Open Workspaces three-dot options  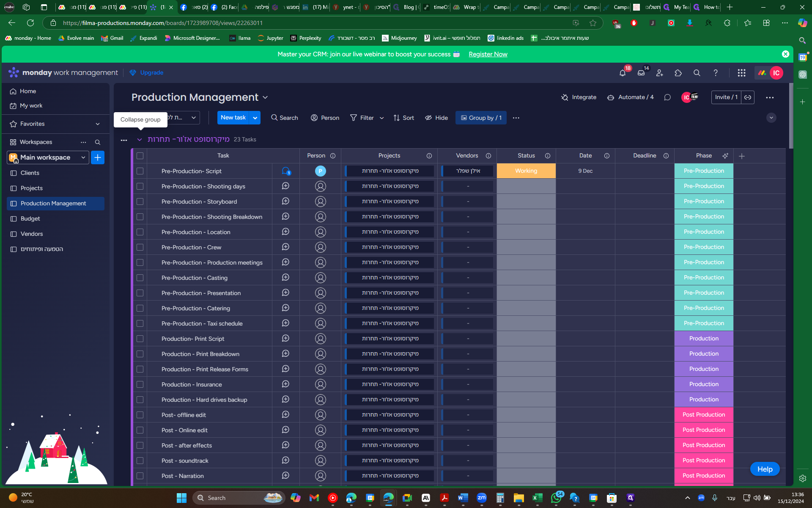83,142
